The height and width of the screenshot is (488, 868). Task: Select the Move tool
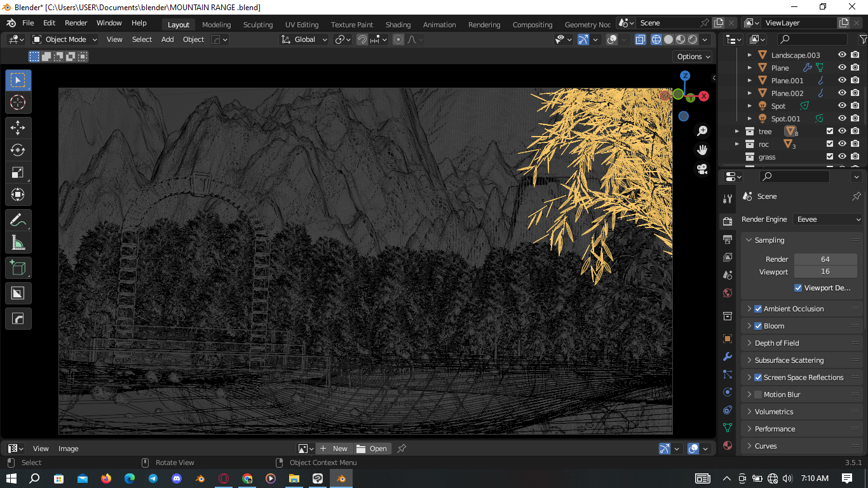click(18, 128)
